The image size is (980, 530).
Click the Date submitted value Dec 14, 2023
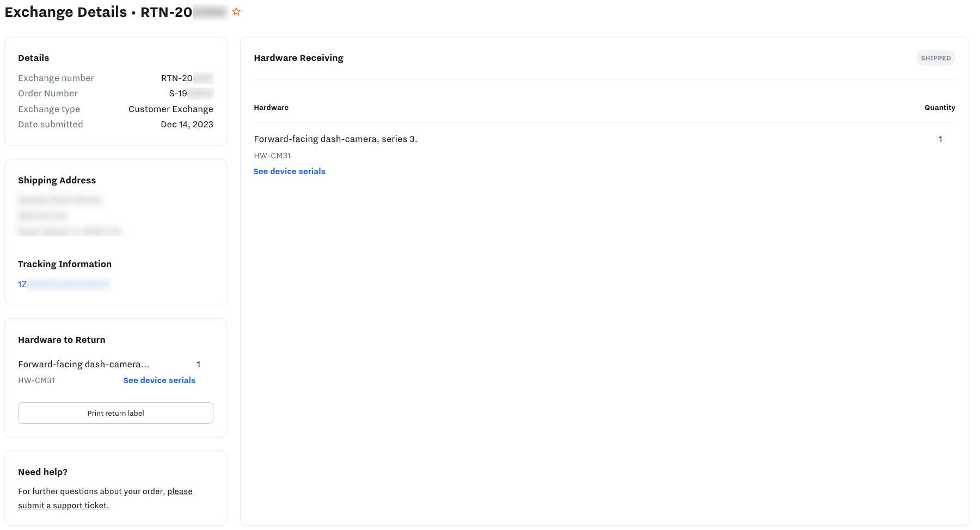point(187,124)
